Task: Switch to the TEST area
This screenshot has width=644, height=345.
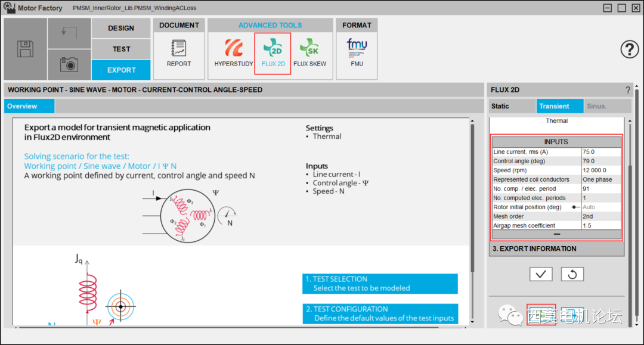Action: pyautogui.click(x=120, y=49)
